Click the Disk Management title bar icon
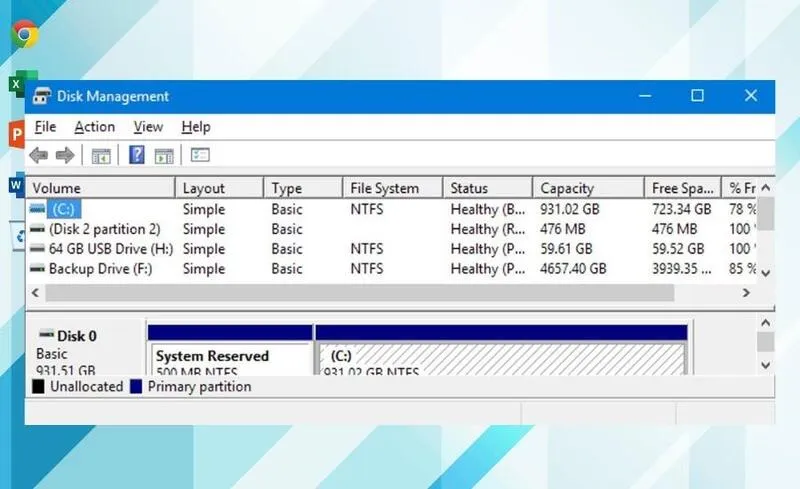This screenshot has width=800, height=489. [x=42, y=96]
